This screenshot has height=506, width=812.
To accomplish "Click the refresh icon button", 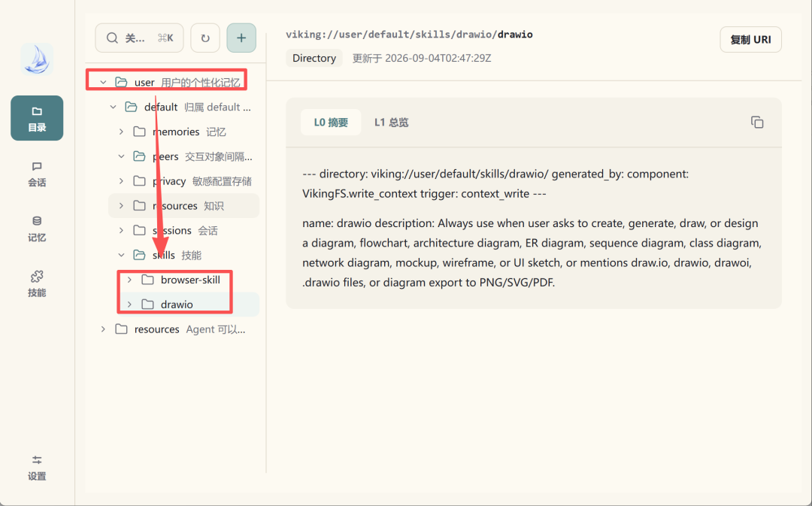I will (205, 38).
